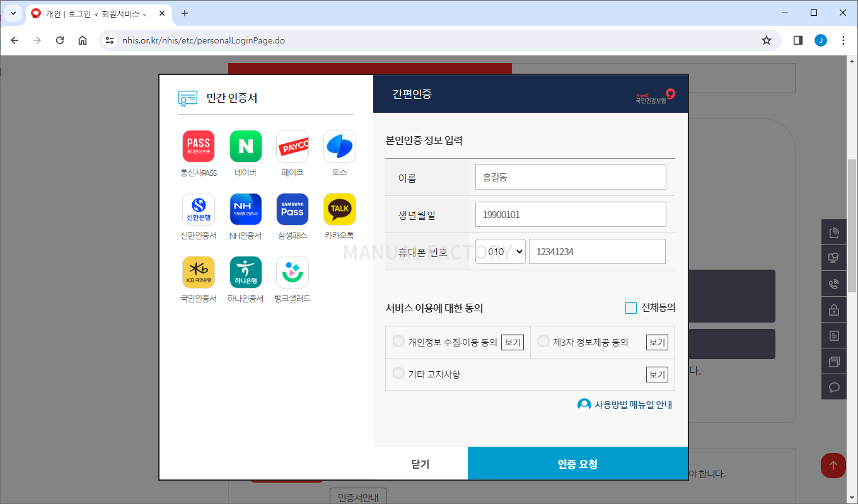Toggle 개인정보 수집·이용 동의 radio
This screenshot has width=858, height=504.
[398, 341]
